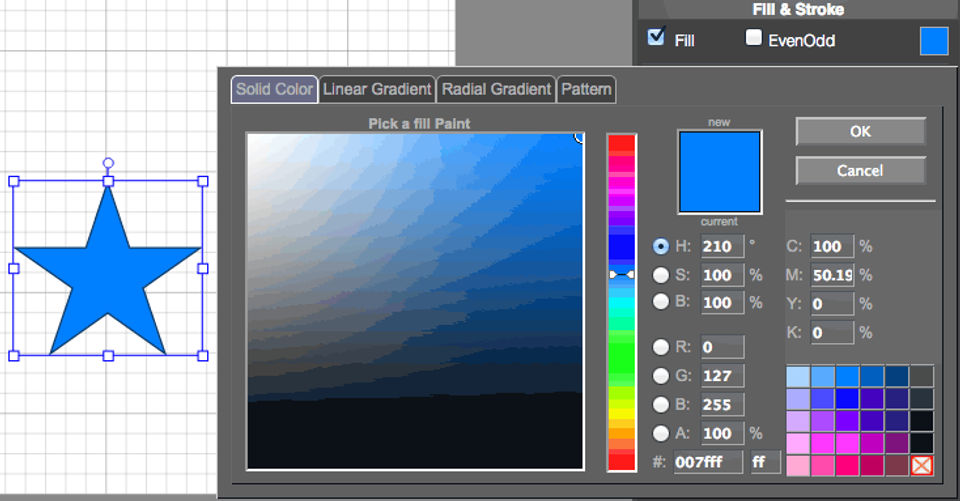Click the A alpha percentage field
This screenshot has height=501, width=960.
pyautogui.click(x=722, y=433)
